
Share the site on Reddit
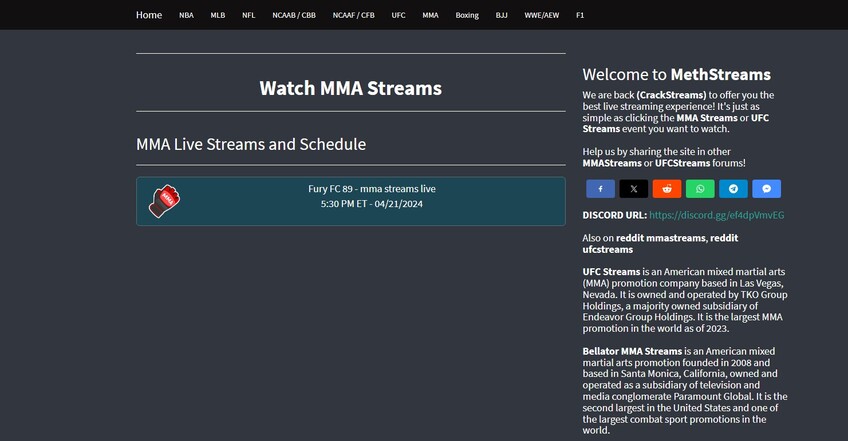click(x=667, y=189)
